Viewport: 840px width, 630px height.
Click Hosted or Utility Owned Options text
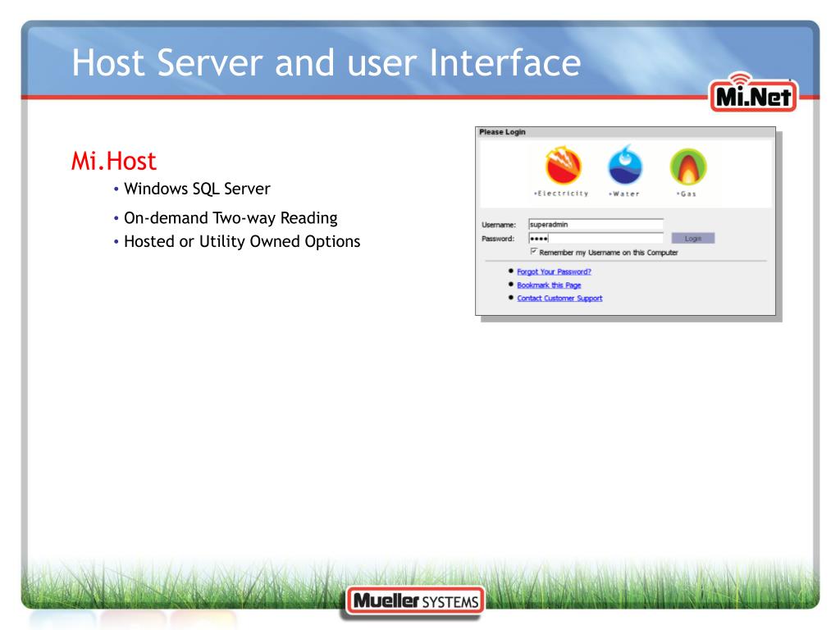[242, 242]
